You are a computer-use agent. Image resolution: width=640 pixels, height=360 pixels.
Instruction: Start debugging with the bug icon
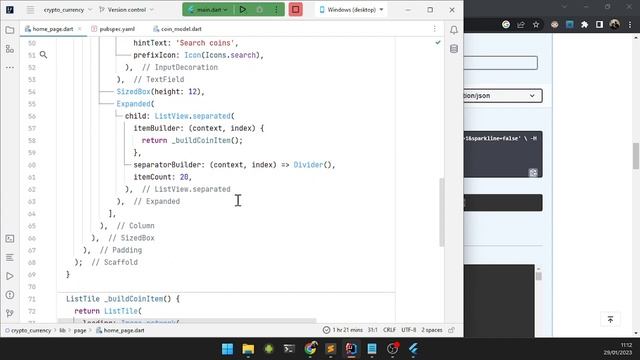[260, 9]
